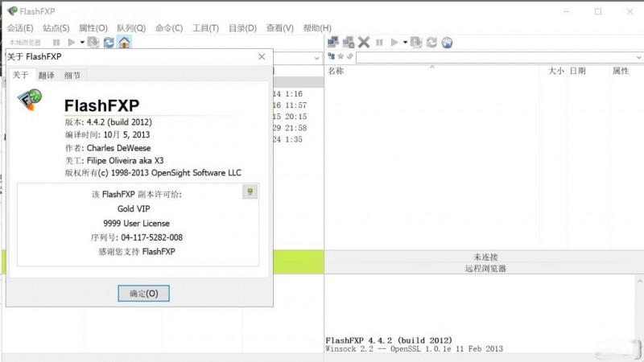Click the FlashFXP logo in About dialog

tap(30, 100)
